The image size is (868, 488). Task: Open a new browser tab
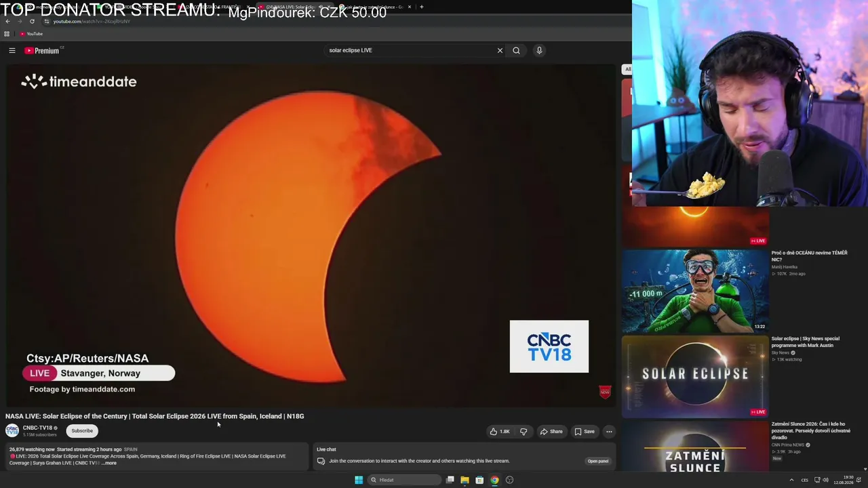click(x=421, y=7)
